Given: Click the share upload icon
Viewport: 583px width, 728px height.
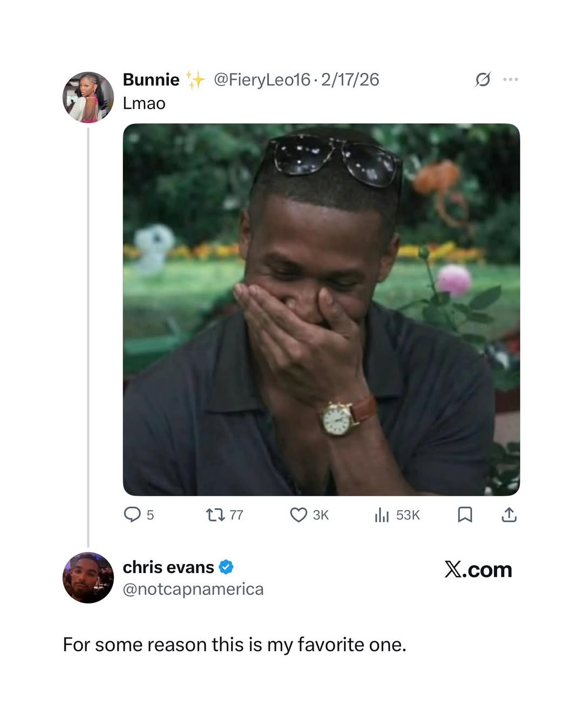Looking at the screenshot, I should click(x=509, y=515).
